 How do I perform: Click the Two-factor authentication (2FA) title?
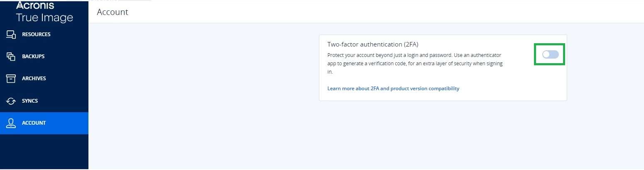(x=373, y=44)
